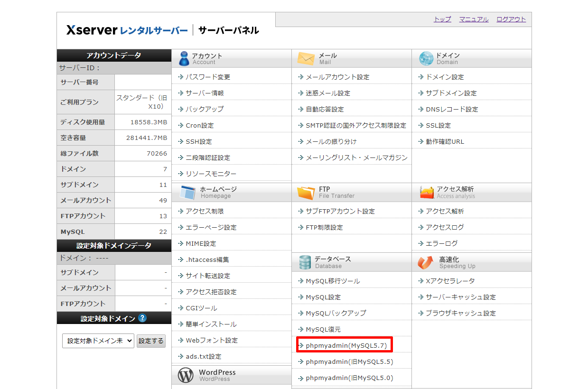The image size is (588, 389).
Task: Select .htaccess編集 under Homepage
Action: tap(207, 259)
